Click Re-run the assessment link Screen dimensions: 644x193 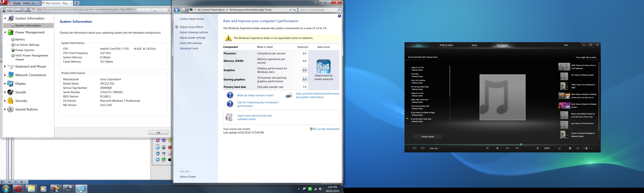click(326, 129)
